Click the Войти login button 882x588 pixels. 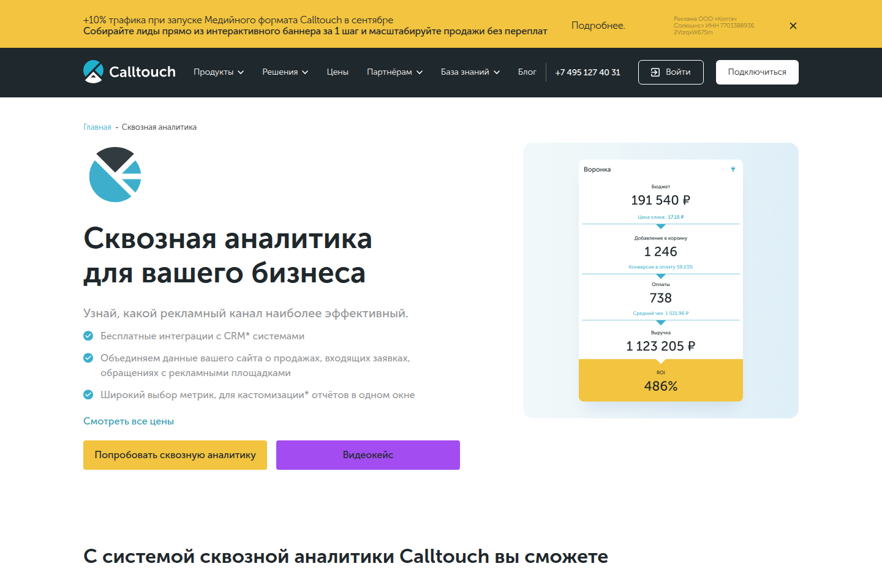coord(671,72)
